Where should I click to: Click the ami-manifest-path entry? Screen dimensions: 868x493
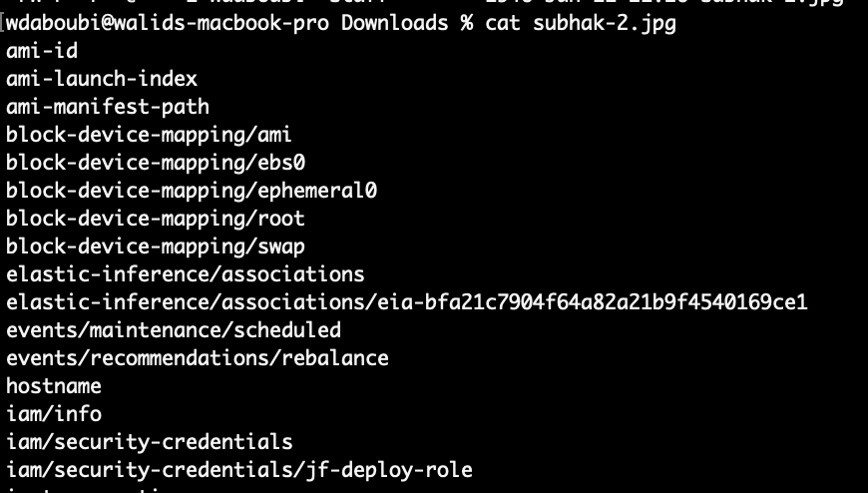[108, 106]
